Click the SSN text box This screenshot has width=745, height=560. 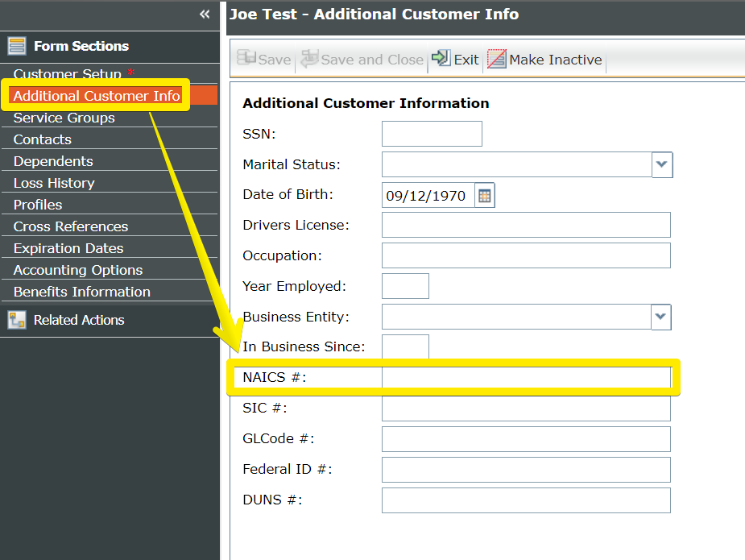432,134
